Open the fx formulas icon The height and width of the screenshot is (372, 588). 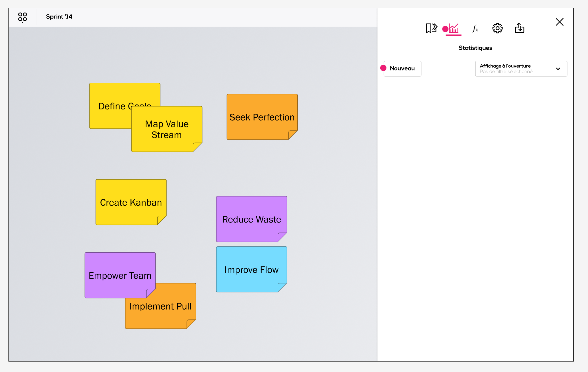[x=475, y=28]
